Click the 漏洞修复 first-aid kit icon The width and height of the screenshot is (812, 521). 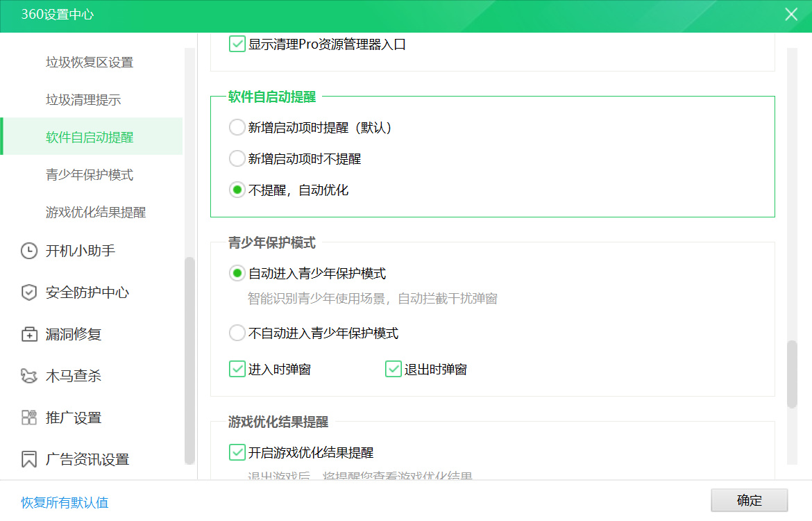[x=28, y=334]
